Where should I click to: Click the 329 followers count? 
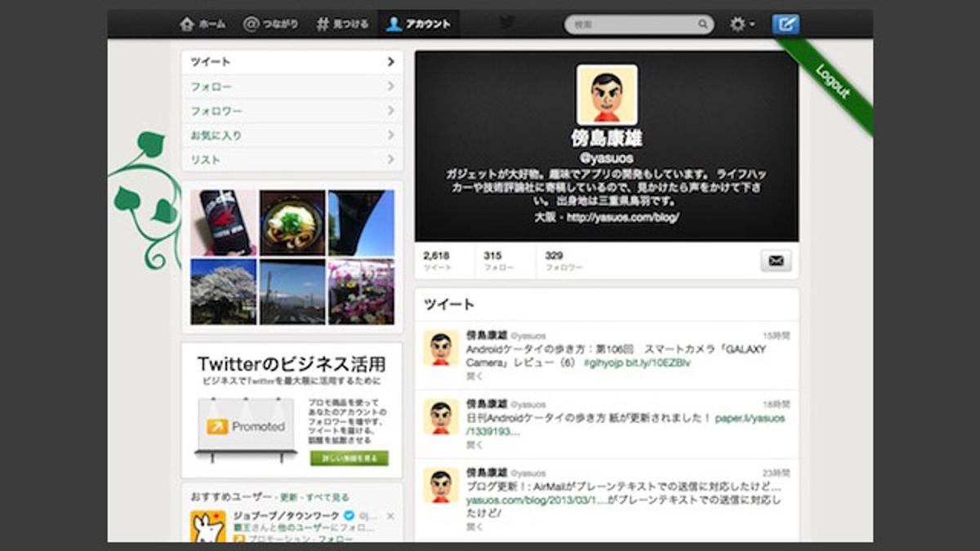click(563, 260)
